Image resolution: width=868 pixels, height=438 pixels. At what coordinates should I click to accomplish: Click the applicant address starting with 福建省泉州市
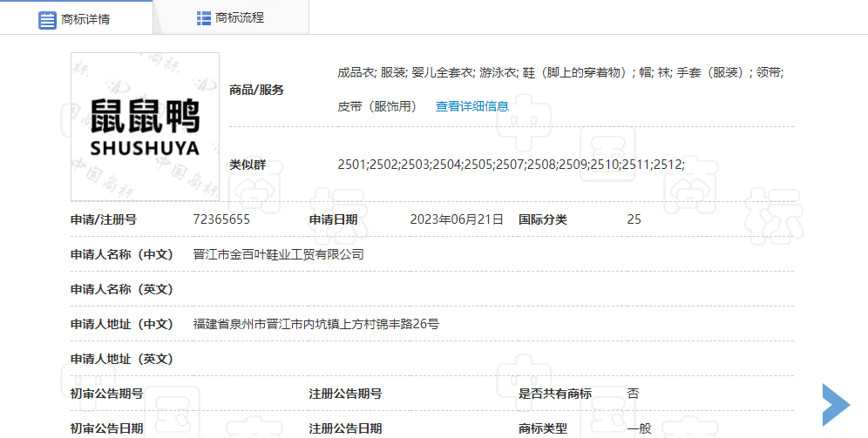(x=315, y=324)
